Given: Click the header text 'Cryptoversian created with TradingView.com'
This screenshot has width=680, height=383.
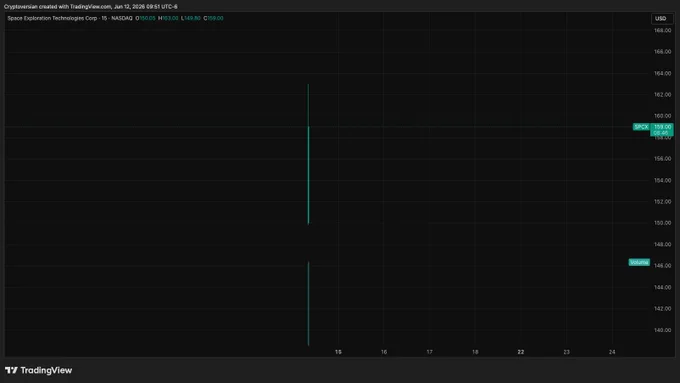Looking at the screenshot, I should click(x=58, y=7).
